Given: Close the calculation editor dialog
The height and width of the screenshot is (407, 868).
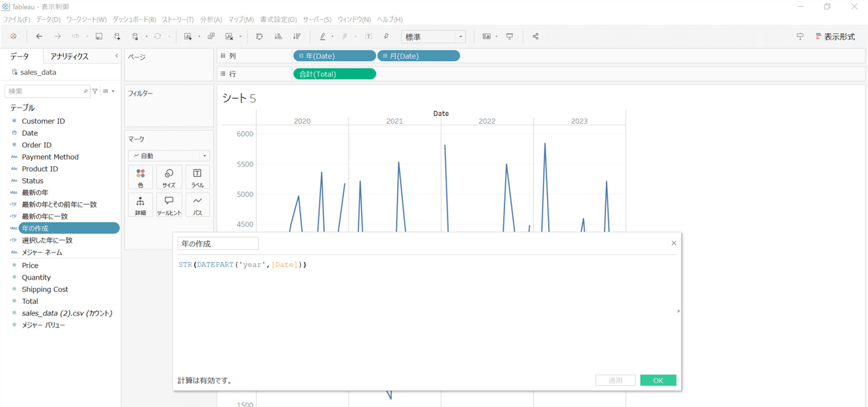Looking at the screenshot, I should (x=674, y=243).
